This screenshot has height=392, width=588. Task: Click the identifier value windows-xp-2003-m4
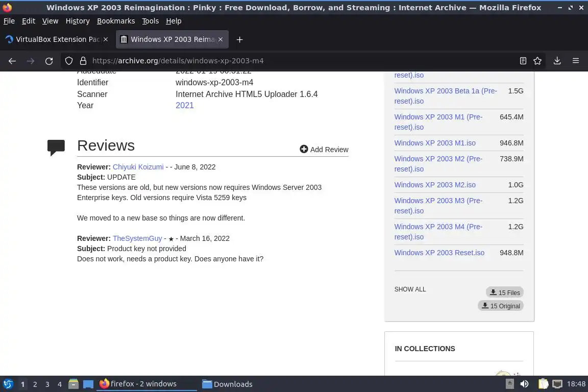point(214,83)
